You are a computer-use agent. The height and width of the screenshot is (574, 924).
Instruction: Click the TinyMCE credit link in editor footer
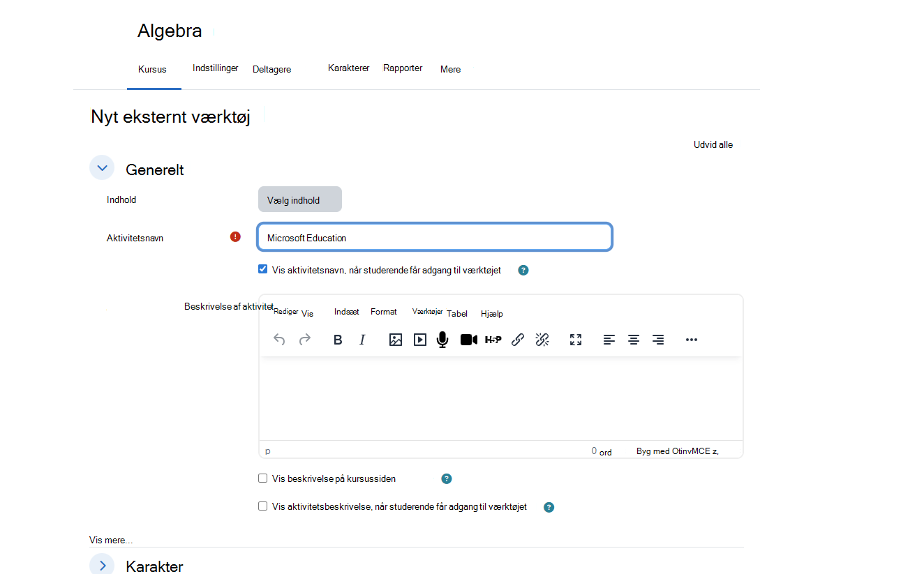(678, 451)
